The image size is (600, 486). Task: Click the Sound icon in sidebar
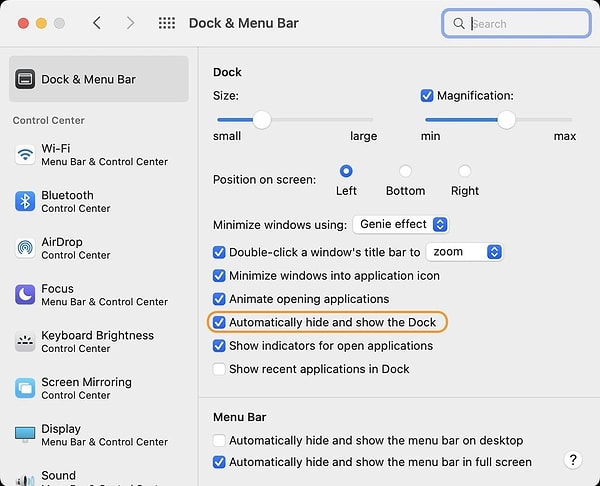(25, 479)
